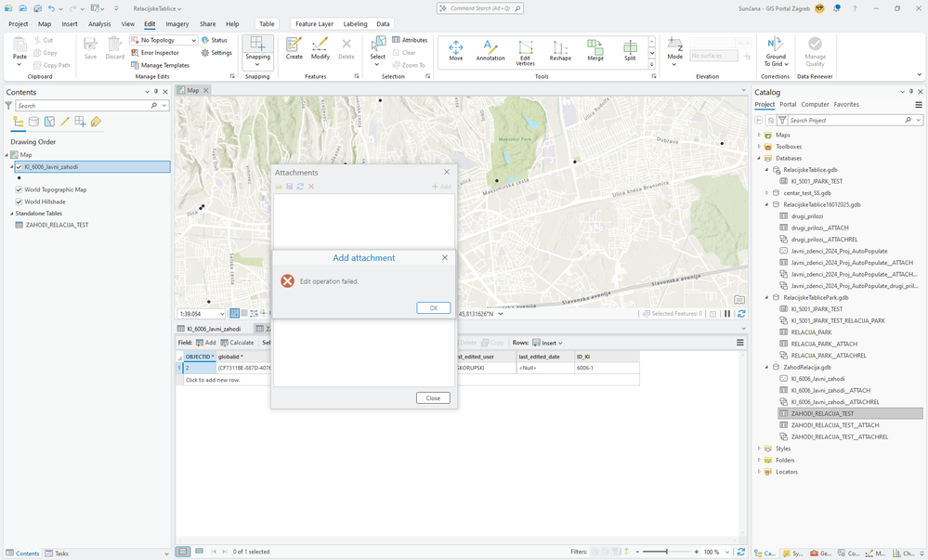Open the No Topology dropdown
The image size is (928, 560).
[193, 41]
